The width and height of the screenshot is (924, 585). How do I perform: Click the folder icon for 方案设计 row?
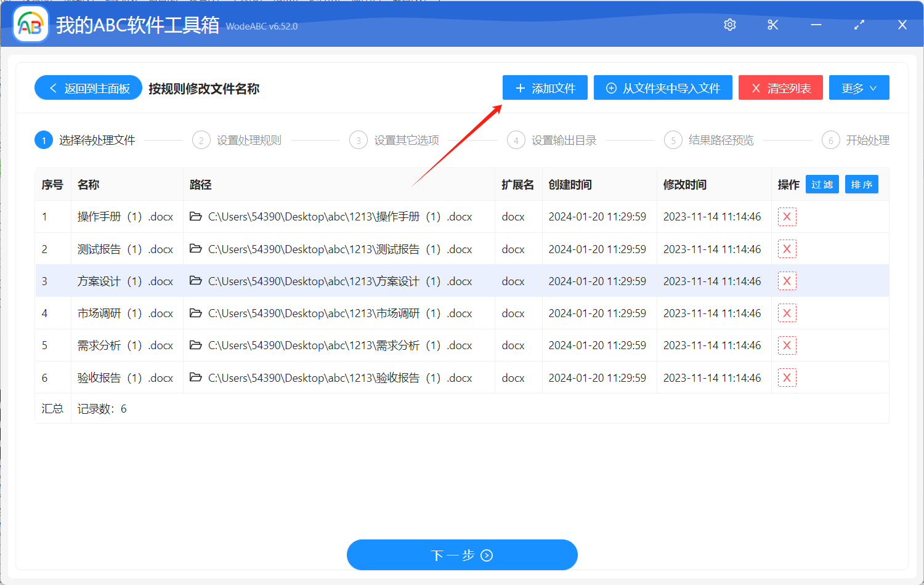195,280
